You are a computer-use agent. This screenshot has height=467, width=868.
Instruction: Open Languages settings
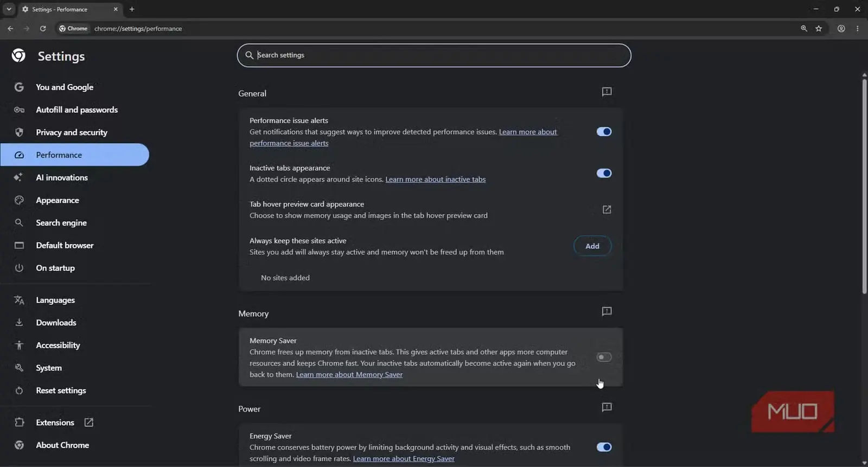(x=75, y=300)
